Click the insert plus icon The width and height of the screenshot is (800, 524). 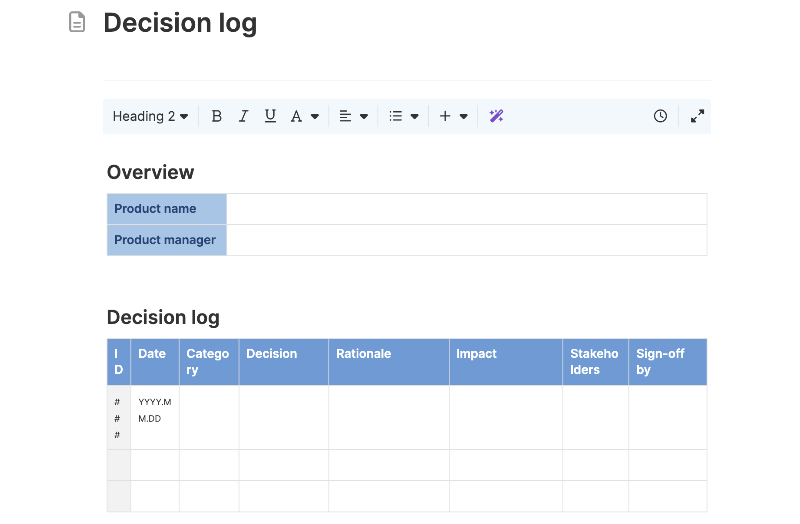[445, 116]
